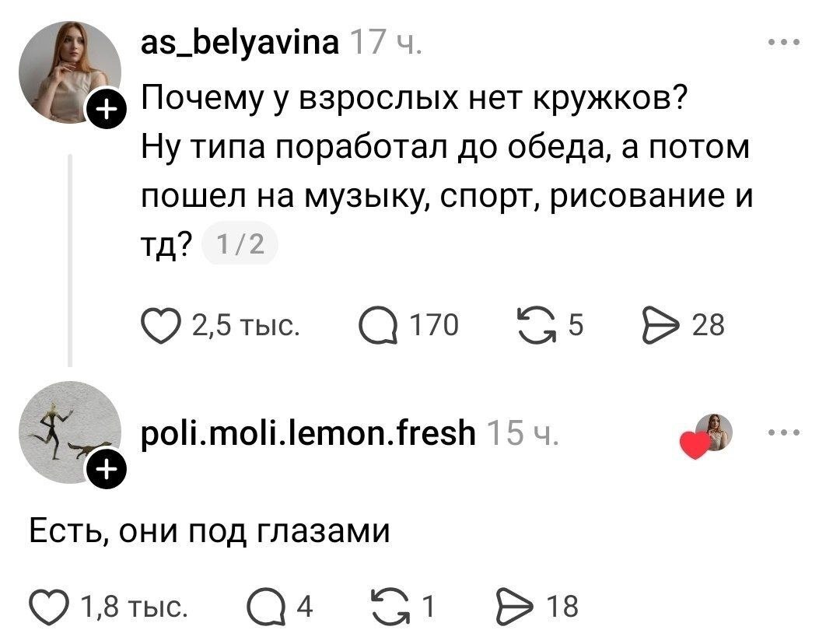Image resolution: width=840 pixels, height=644 pixels.
Task: Share the poli.moli.lemon.fresh reply
Action: pyautogui.click(x=516, y=607)
